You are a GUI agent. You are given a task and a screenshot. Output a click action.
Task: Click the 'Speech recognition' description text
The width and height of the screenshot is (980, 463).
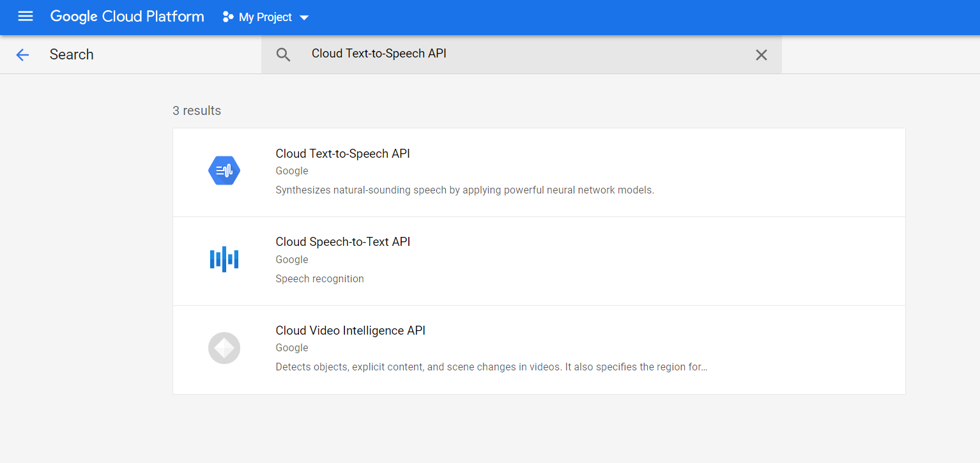(319, 279)
